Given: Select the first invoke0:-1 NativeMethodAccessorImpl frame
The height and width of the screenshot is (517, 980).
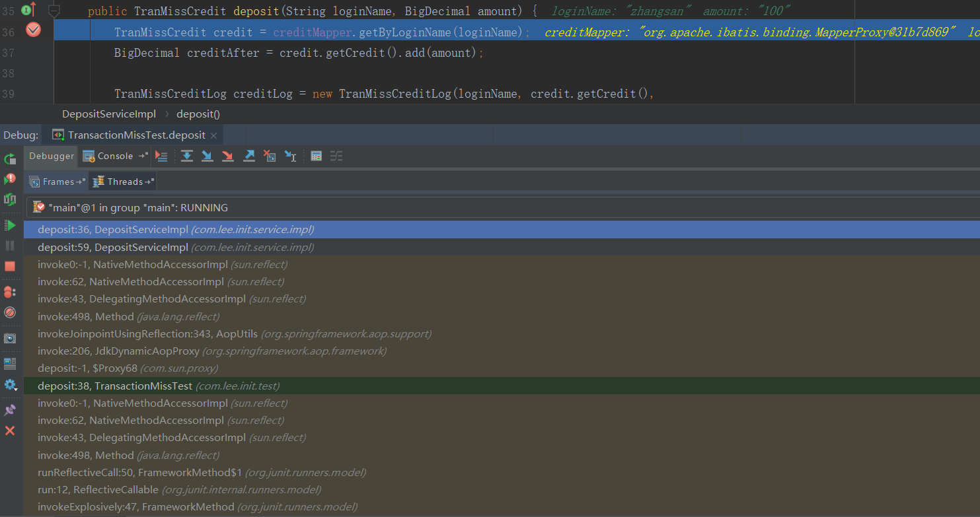Looking at the screenshot, I should pyautogui.click(x=502, y=264).
